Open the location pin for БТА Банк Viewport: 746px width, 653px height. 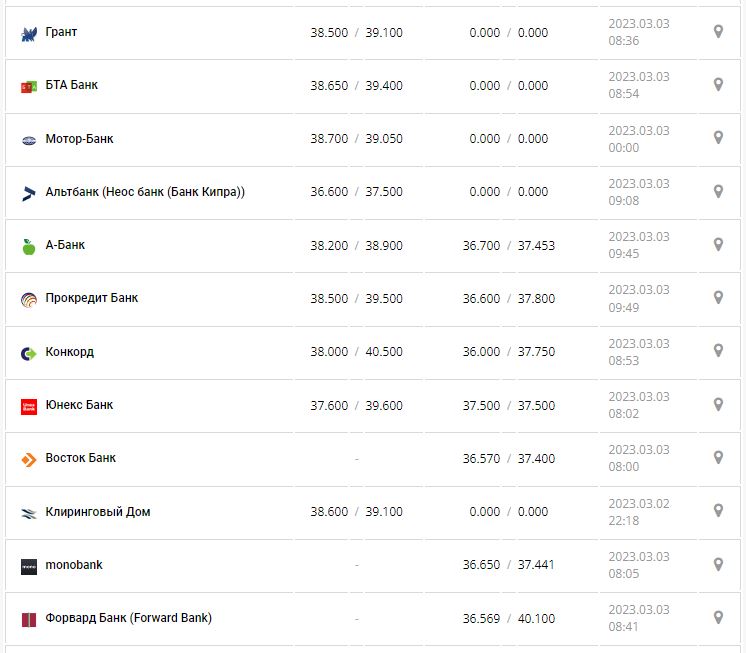[x=718, y=85]
